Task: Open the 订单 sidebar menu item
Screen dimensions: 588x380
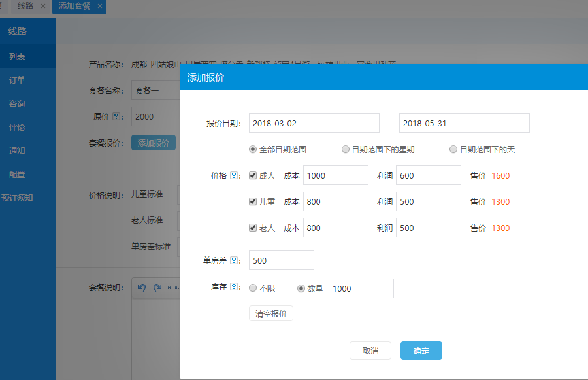Action: point(17,80)
